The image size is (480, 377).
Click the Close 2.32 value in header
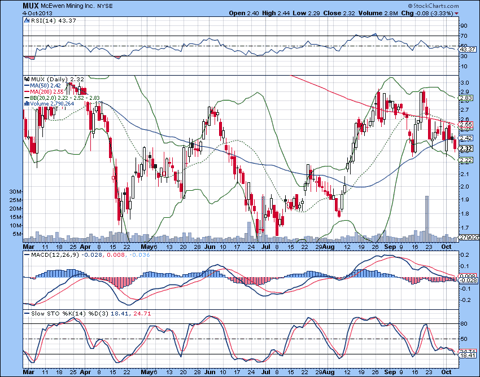coord(339,13)
